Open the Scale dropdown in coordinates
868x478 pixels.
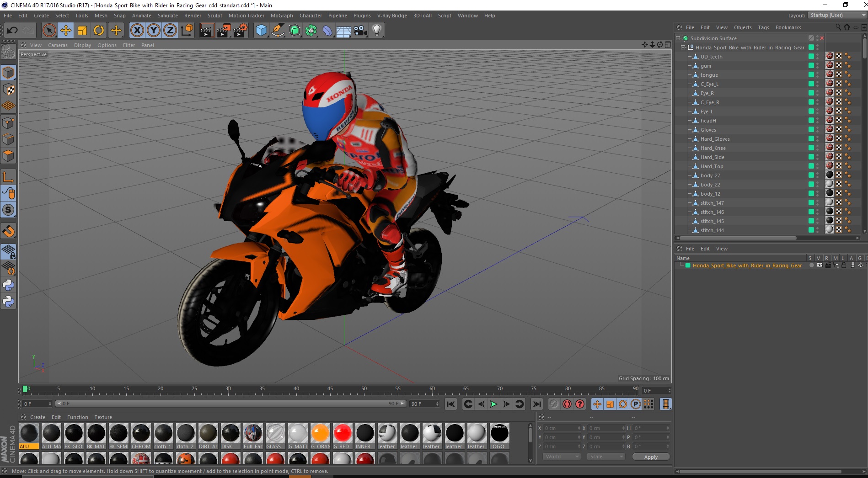pos(606,457)
